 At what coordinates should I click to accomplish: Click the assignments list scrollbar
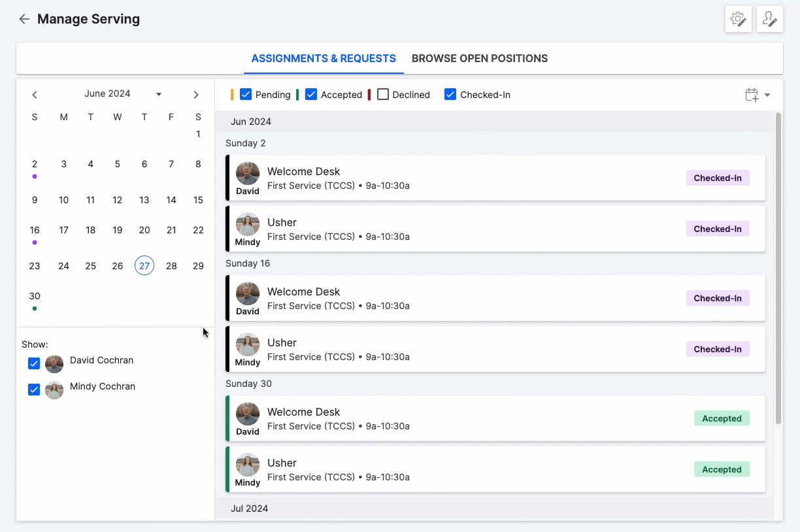778,268
